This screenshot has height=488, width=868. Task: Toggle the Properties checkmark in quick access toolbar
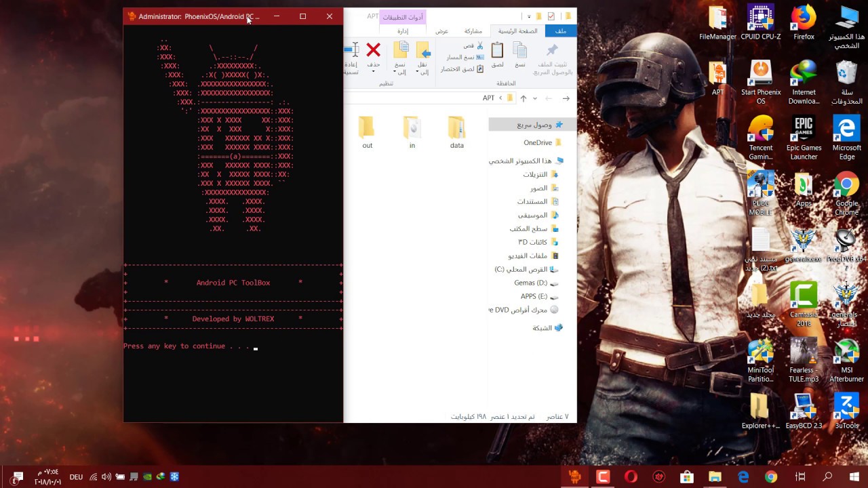tap(551, 16)
